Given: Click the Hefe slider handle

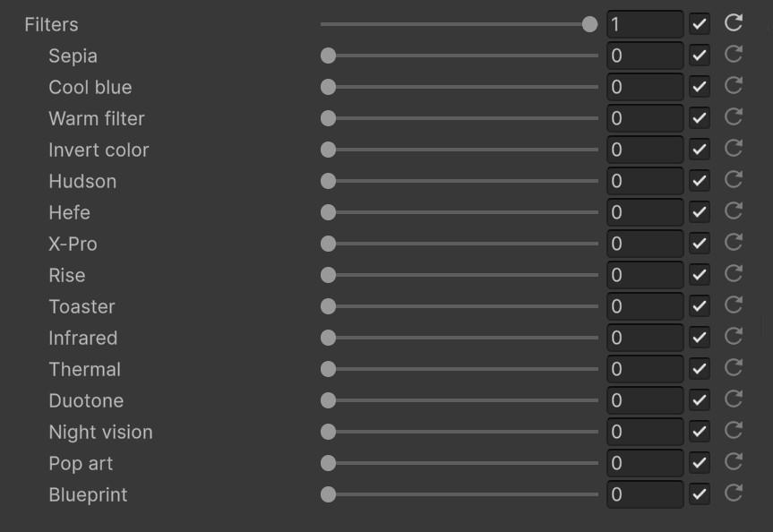Looking at the screenshot, I should pyautogui.click(x=329, y=212).
